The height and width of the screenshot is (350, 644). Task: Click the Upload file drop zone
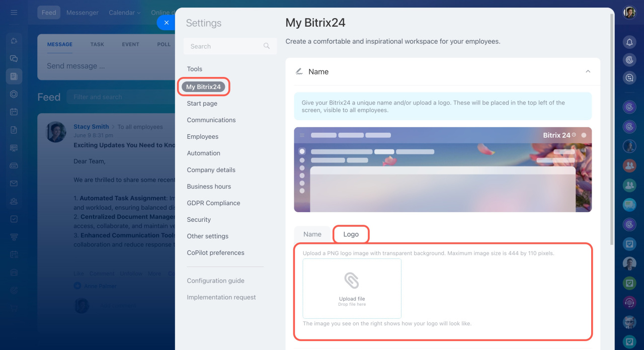[x=352, y=289]
